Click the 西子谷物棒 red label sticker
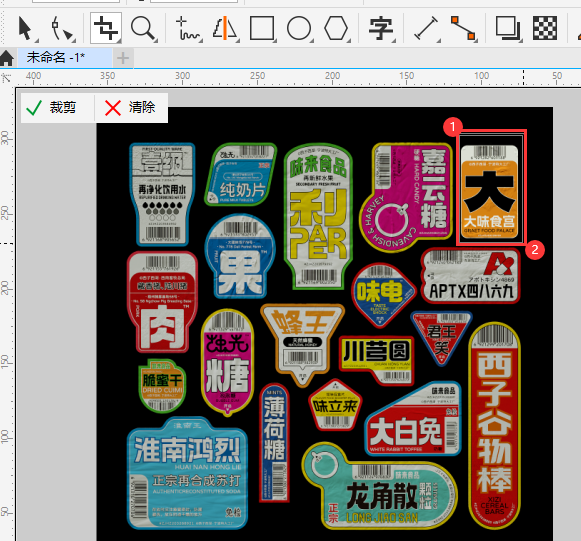 pos(494,425)
